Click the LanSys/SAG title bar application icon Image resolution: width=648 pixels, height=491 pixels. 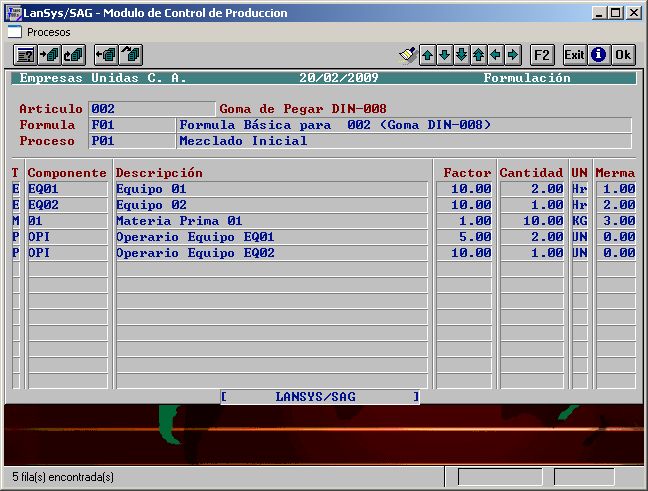pos(13,13)
